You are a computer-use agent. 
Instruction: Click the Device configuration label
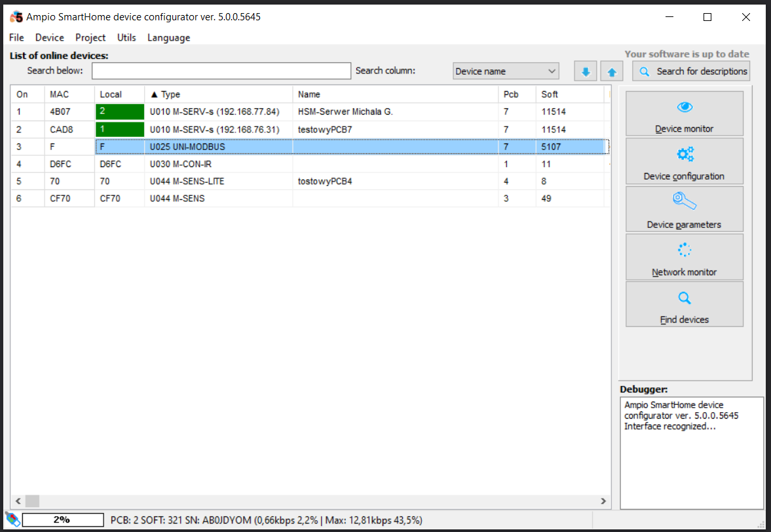point(684,176)
